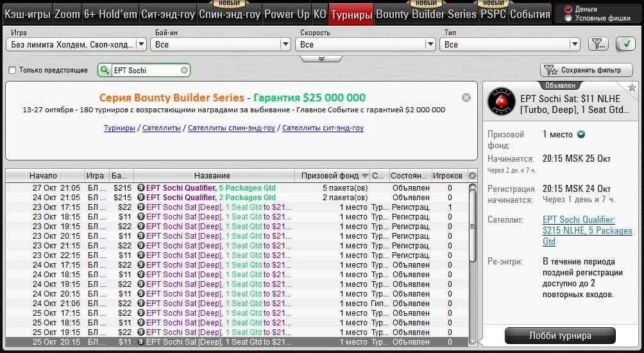Screen dimensions: 644x353
Task: Open Сателлиты спин-энд-гоу link
Action: click(x=232, y=128)
